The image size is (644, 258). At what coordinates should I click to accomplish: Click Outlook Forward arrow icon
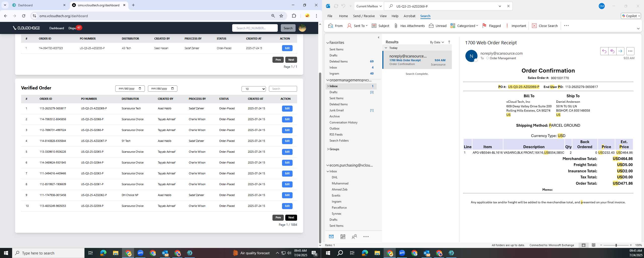click(620, 51)
